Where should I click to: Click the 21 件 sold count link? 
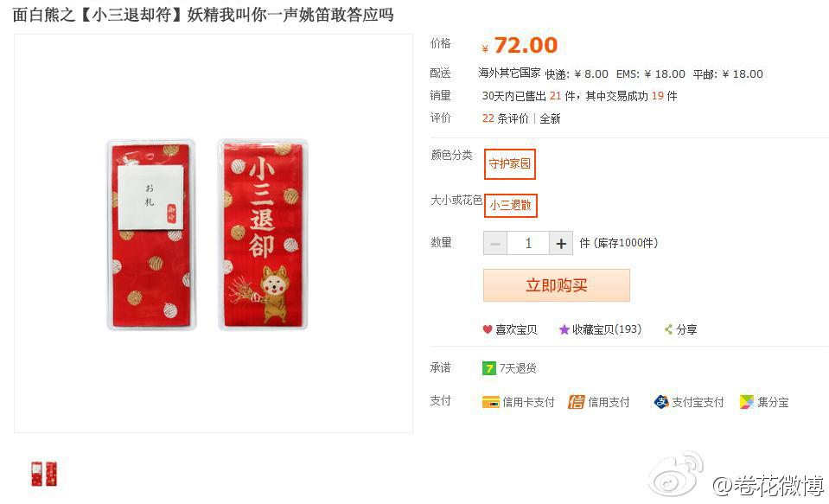coord(562,96)
